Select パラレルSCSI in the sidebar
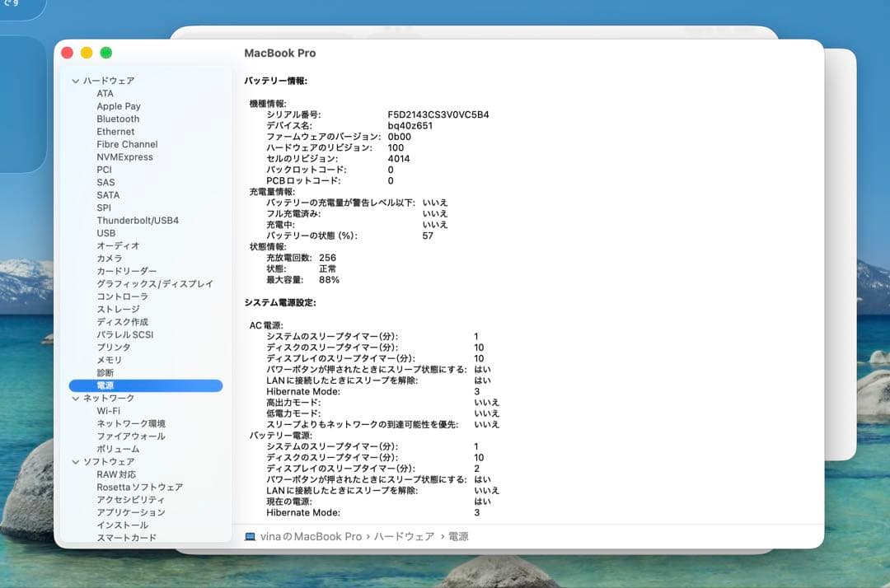This screenshot has width=890, height=588. pyautogui.click(x=125, y=334)
